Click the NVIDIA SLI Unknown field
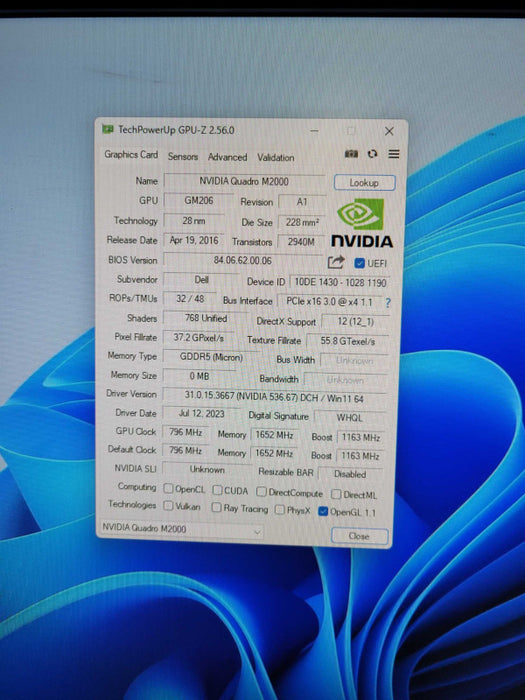 point(207,470)
